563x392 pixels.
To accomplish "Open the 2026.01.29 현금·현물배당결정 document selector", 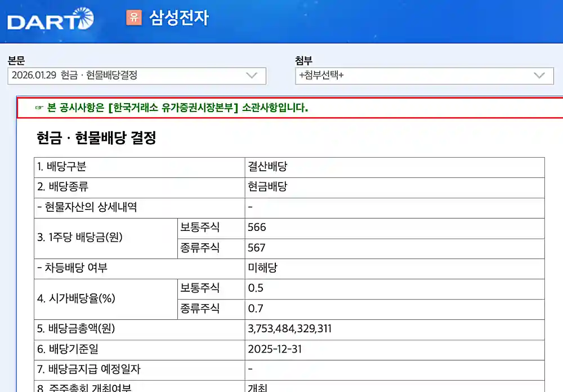I will click(135, 75).
